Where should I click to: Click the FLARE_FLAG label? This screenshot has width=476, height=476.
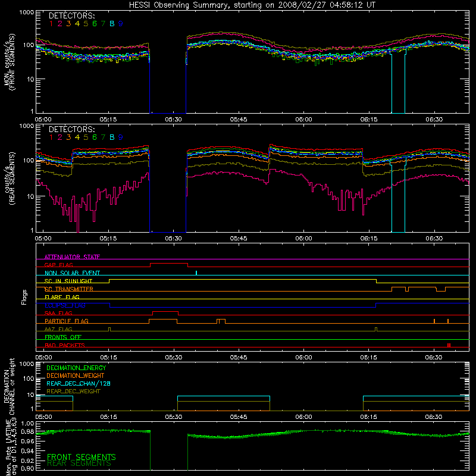click(x=62, y=297)
